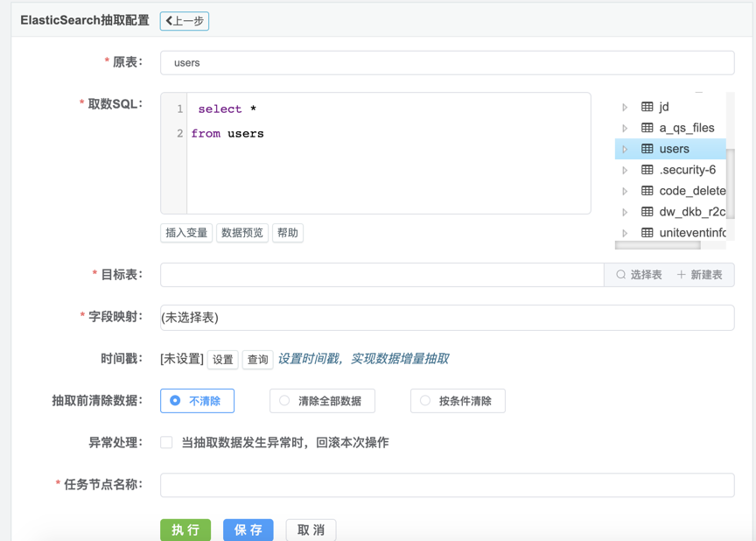The height and width of the screenshot is (541, 756).
Task: Open the 设置时间戳 incremental extraction link
Action: coord(363,359)
